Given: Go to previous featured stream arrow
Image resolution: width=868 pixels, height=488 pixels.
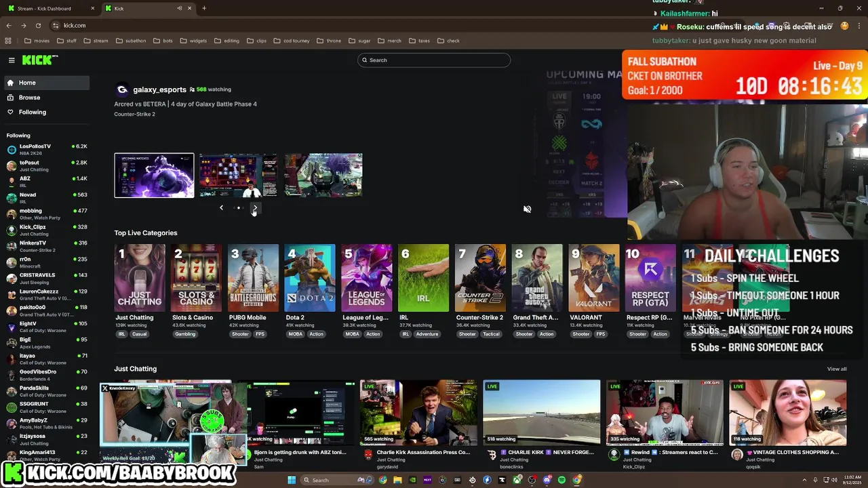Looking at the screenshot, I should click(x=221, y=207).
